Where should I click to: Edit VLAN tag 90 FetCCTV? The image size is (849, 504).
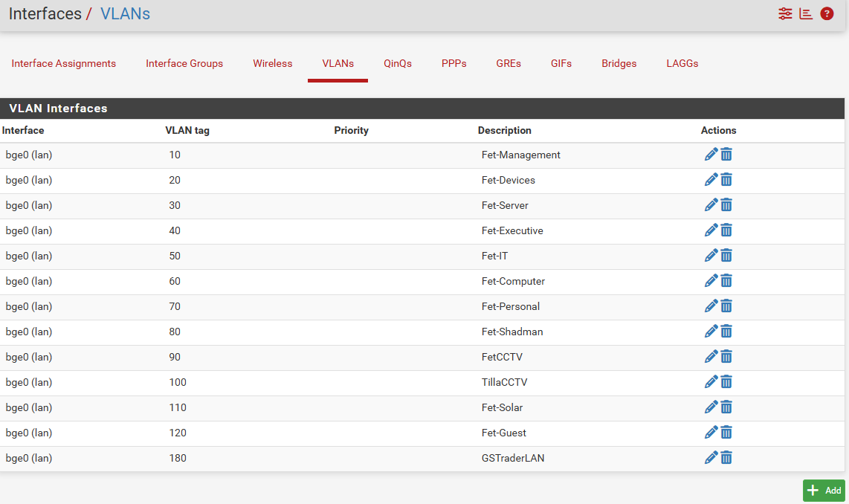(x=711, y=357)
